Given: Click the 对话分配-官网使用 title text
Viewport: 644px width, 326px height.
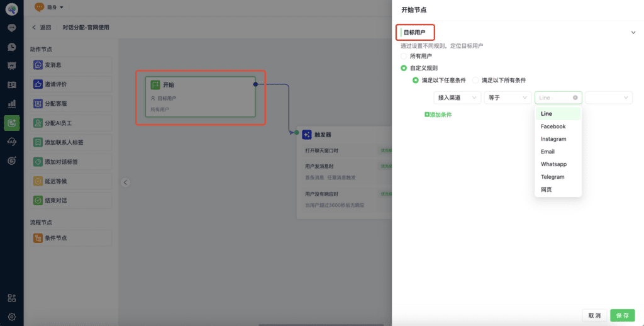Looking at the screenshot, I should coord(86,28).
